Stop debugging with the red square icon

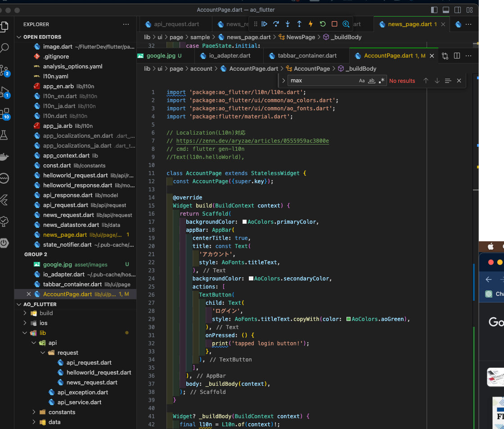pyautogui.click(x=334, y=24)
